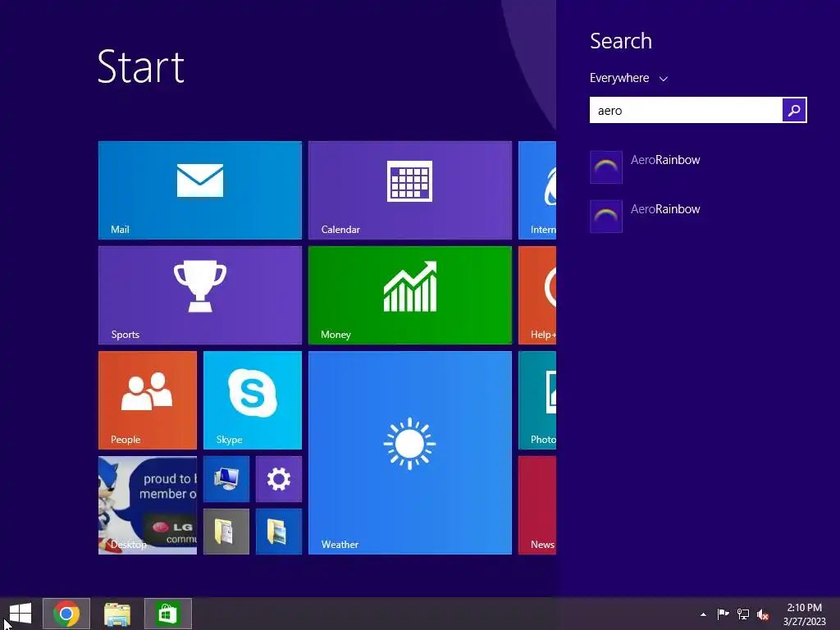The image size is (840, 630).
Task: Launch the Sports tile
Action: (x=200, y=295)
